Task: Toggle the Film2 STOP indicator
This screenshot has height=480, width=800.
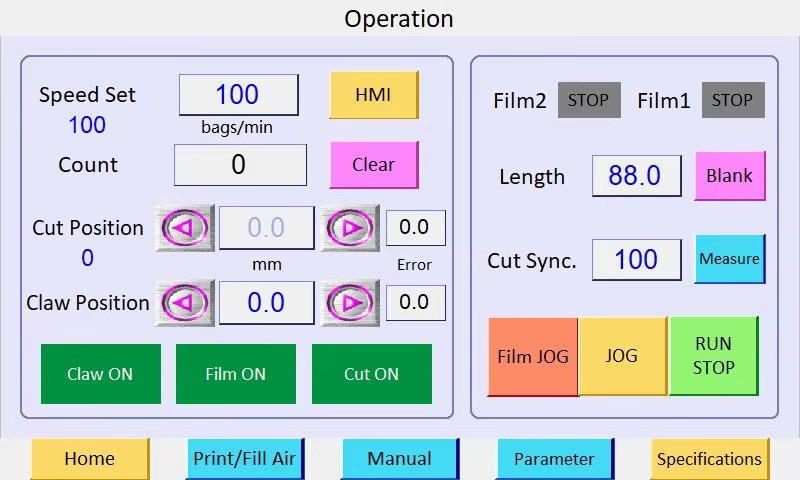Action: tap(588, 100)
